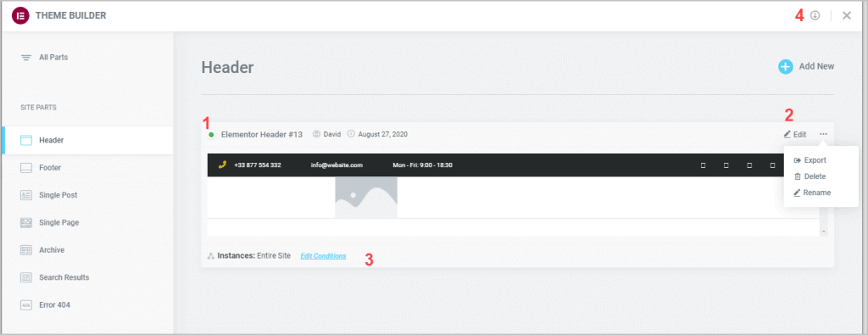Click the author name David
Viewport: 868px width, 335px height.
331,135
